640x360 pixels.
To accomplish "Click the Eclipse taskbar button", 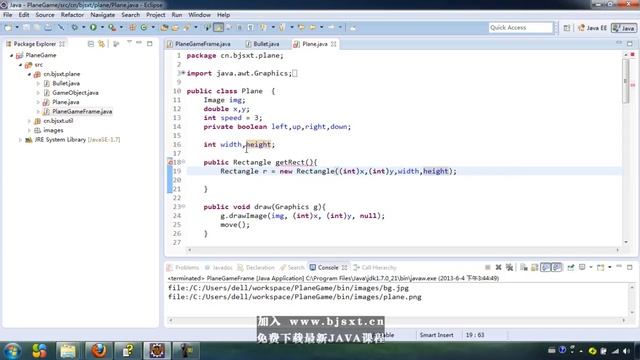I will click(157, 351).
